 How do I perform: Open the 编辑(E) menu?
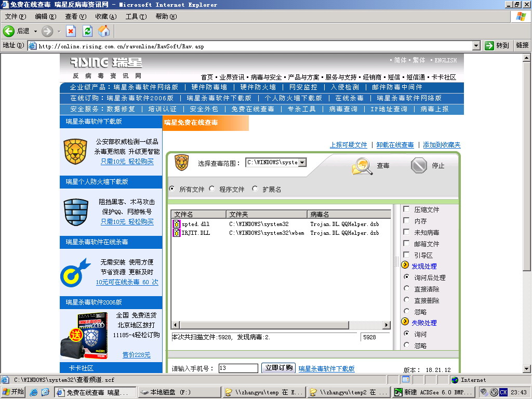46,16
